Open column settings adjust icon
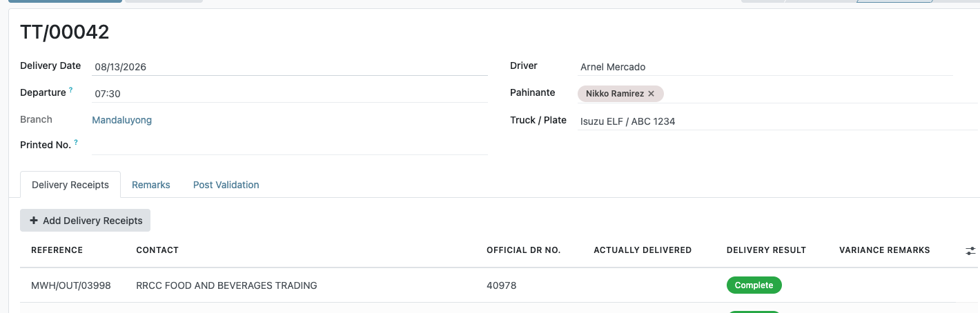Viewport: 980px width, 313px height. click(970, 251)
